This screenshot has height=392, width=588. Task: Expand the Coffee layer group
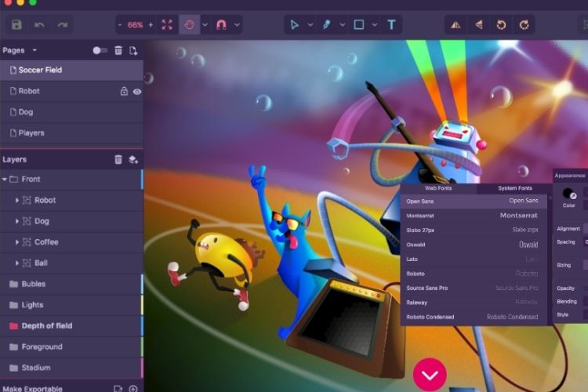point(17,242)
